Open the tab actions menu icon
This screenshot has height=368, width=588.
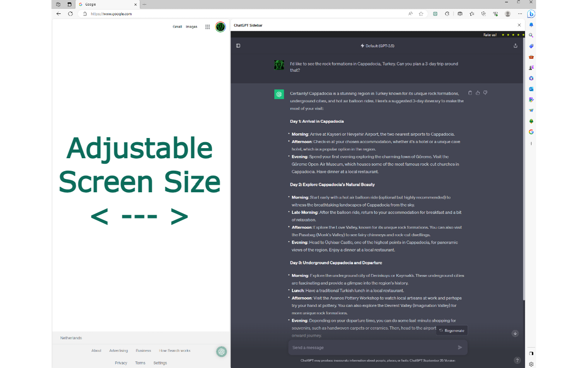tap(69, 4)
